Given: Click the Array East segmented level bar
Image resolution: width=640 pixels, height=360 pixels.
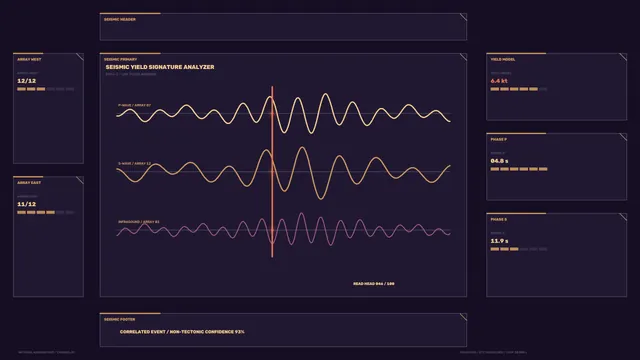Looking at the screenshot, I should click(x=46, y=212).
